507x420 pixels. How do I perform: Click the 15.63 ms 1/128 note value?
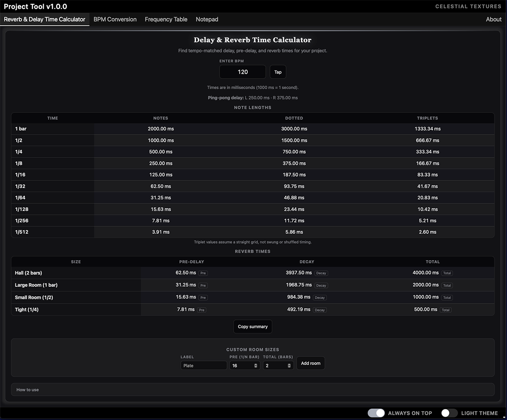161,210
